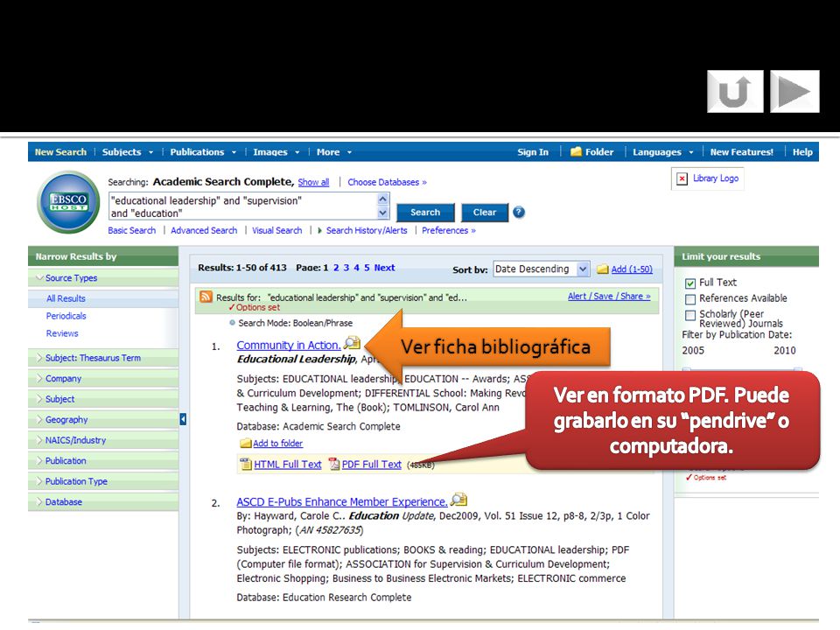Go to results page 2
This screenshot has width=840, height=630.
(x=336, y=268)
